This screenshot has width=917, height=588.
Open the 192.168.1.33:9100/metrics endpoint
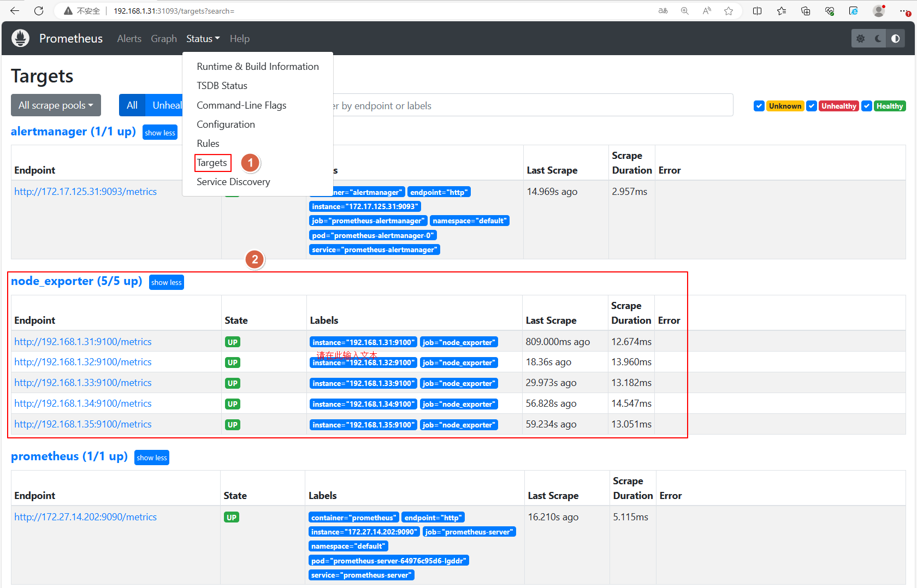tap(83, 383)
